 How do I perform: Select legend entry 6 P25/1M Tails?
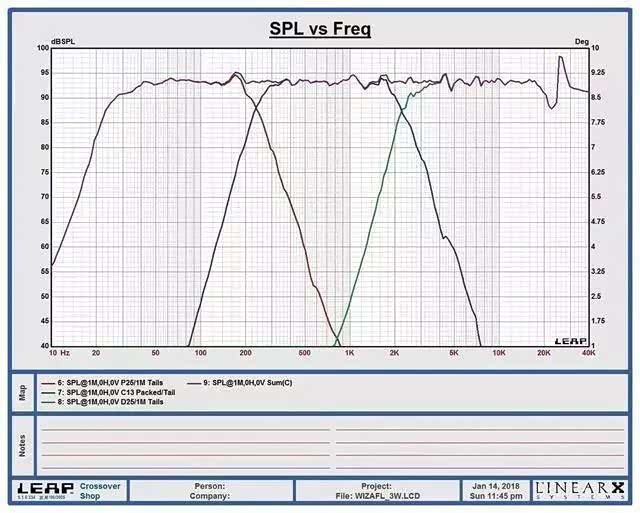[114, 382]
